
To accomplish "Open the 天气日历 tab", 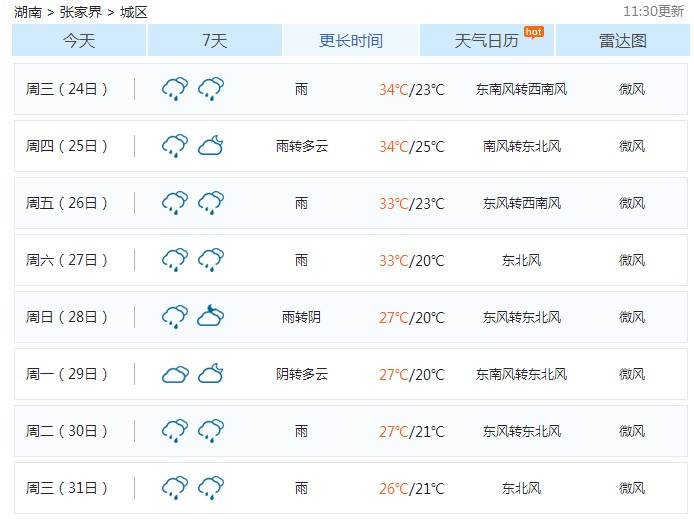I will pos(486,40).
